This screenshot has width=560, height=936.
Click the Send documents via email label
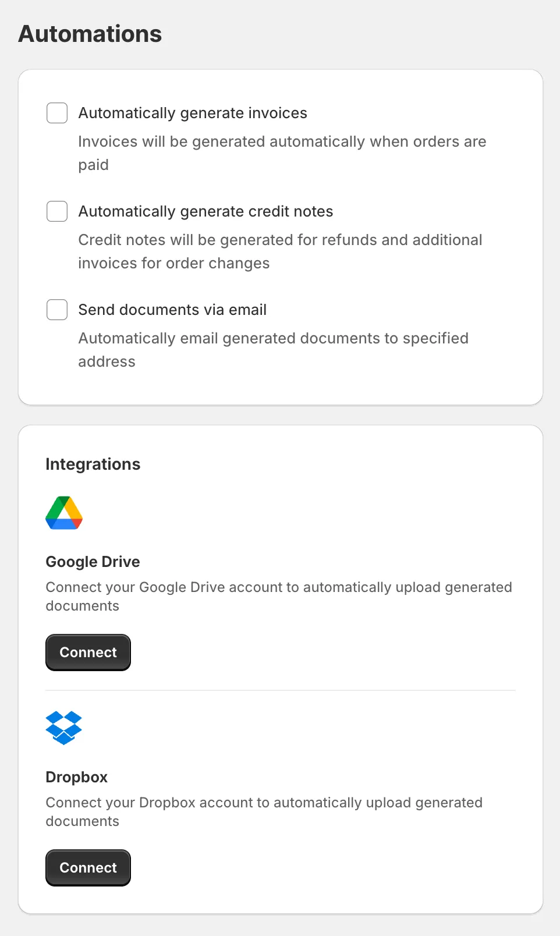pos(172,309)
